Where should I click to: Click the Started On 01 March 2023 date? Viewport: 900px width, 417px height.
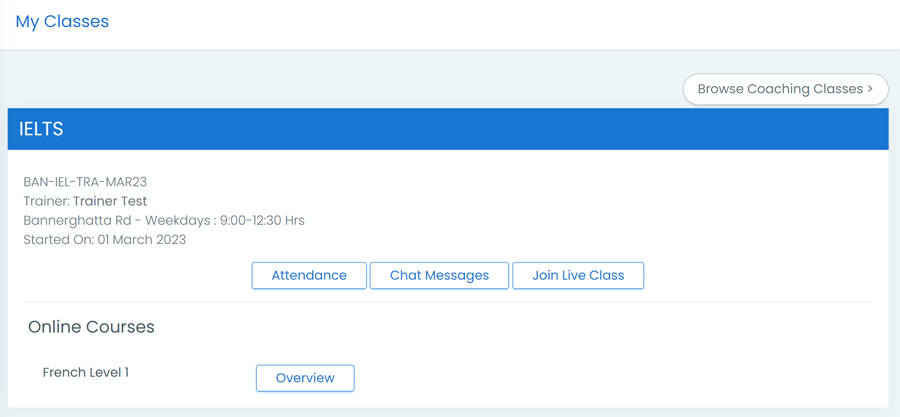point(104,239)
